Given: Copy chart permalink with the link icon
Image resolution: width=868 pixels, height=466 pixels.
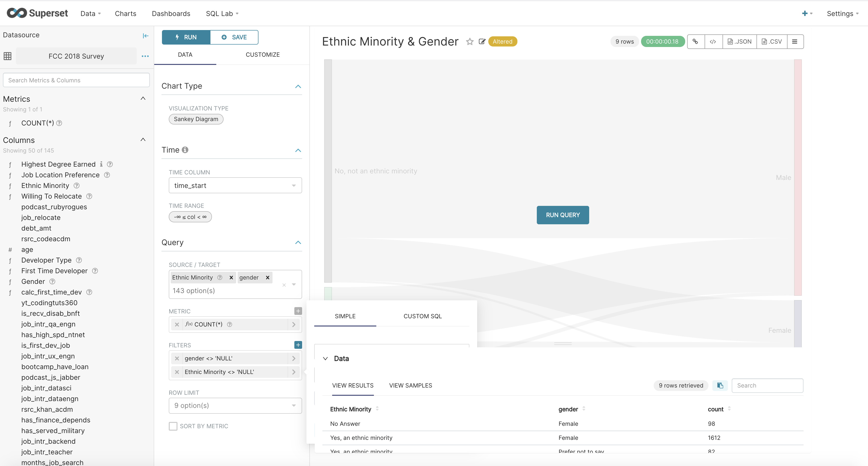Looking at the screenshot, I should coord(695,41).
